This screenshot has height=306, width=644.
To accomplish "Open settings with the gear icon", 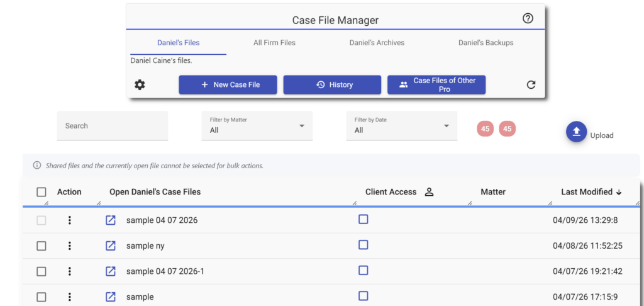I will [140, 84].
